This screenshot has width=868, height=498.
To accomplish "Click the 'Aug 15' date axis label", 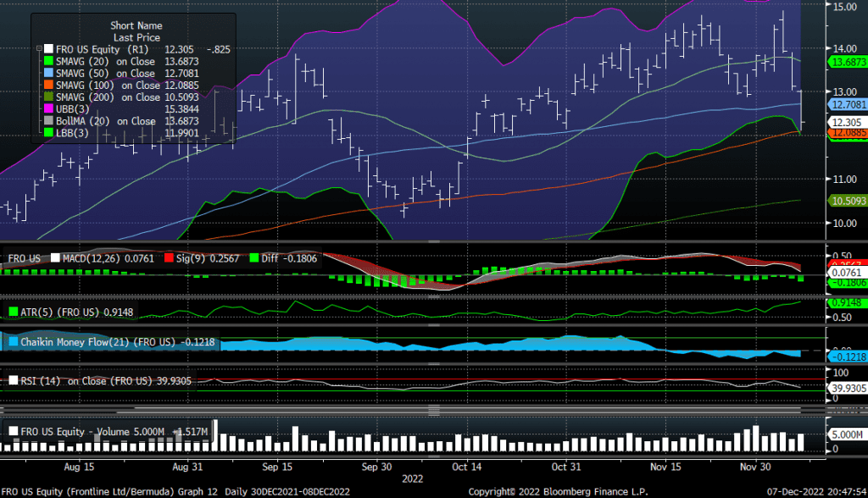I will 79,467.
